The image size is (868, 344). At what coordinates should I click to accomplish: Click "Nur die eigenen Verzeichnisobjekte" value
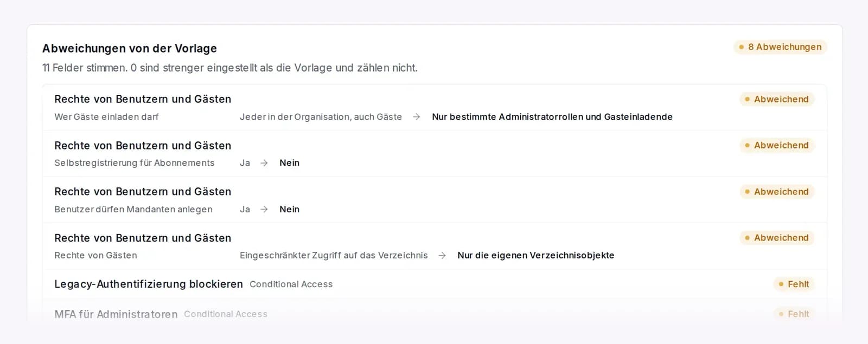point(536,255)
